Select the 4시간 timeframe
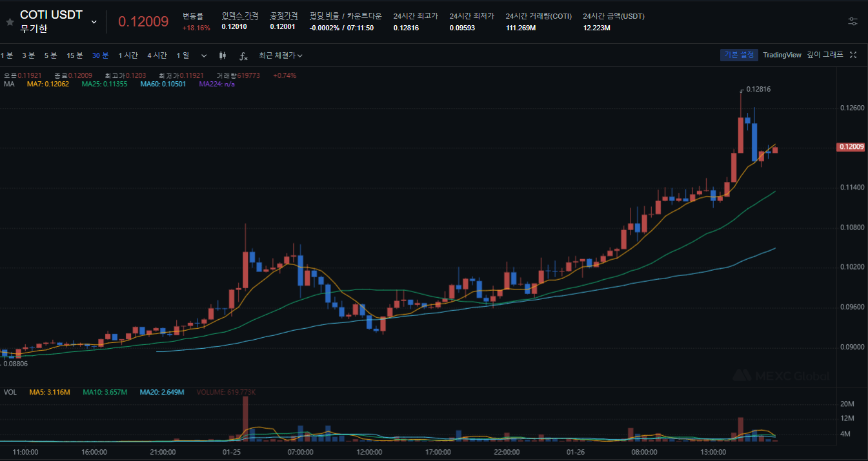Image resolution: width=868 pixels, height=461 pixels. tap(157, 55)
